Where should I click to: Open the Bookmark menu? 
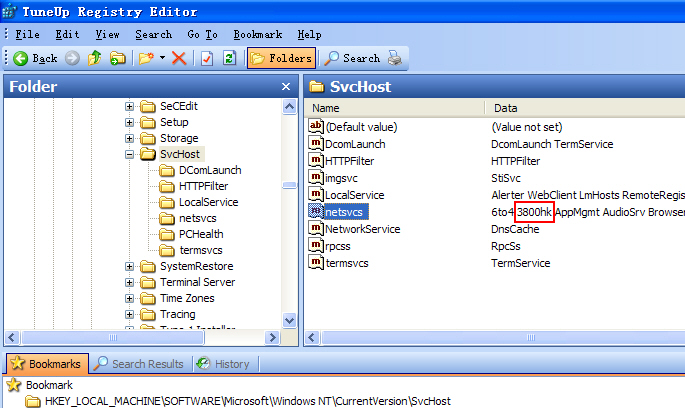click(x=258, y=35)
